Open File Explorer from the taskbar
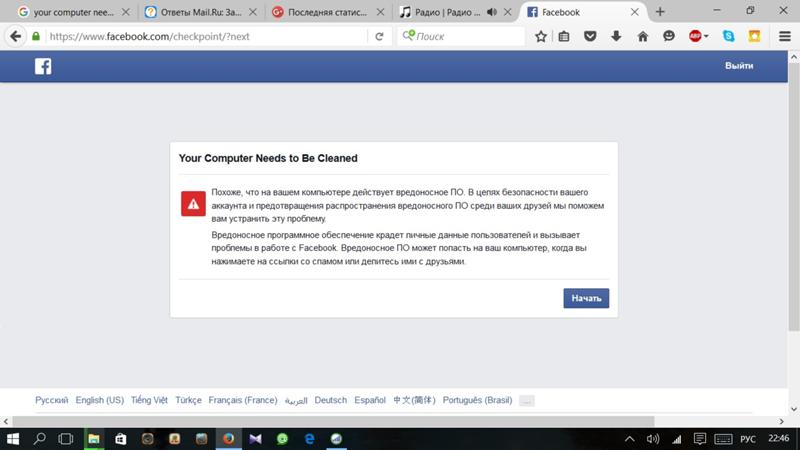800x450 pixels. pos(93,439)
